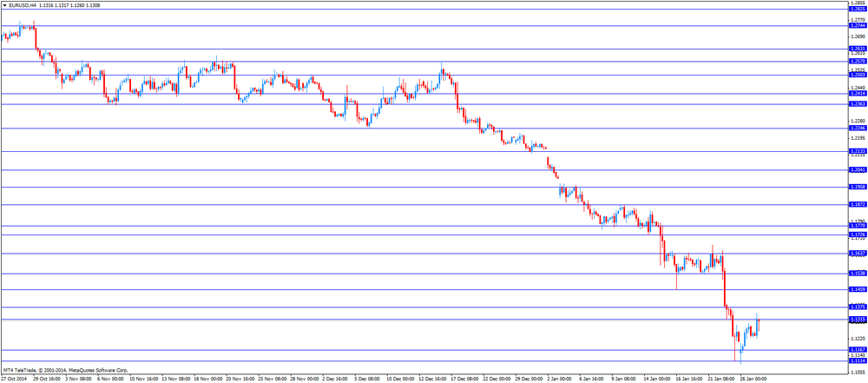The image size is (868, 383).
Task: Select the 1.1726 level price label
Action: click(857, 235)
